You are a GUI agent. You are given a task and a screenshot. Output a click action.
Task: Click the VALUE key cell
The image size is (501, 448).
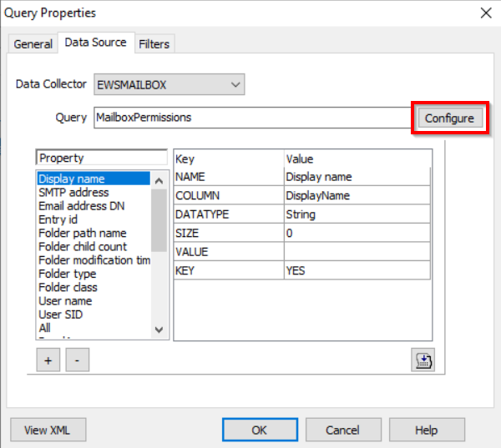click(x=229, y=252)
